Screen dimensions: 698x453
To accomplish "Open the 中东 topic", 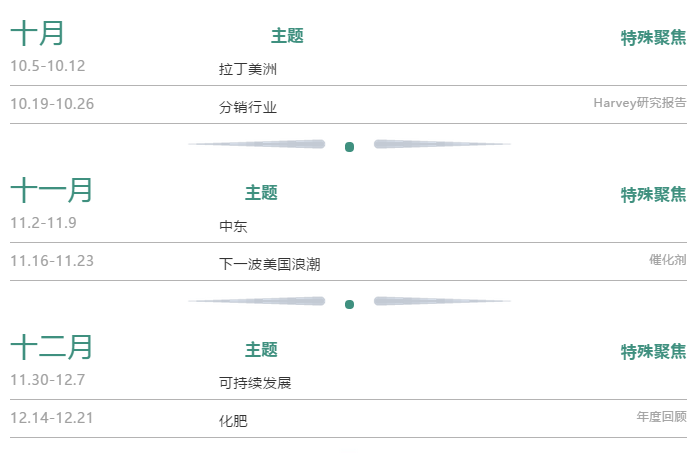I will 233,227.
